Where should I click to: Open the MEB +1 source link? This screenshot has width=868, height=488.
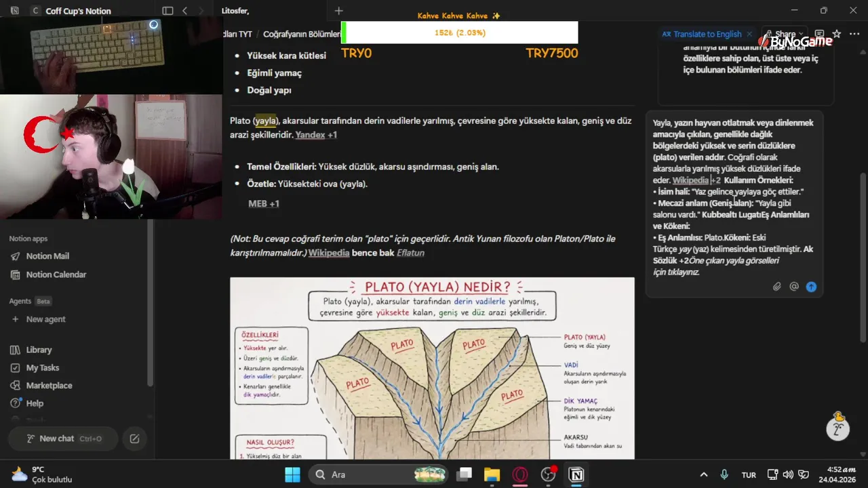pyautogui.click(x=264, y=203)
